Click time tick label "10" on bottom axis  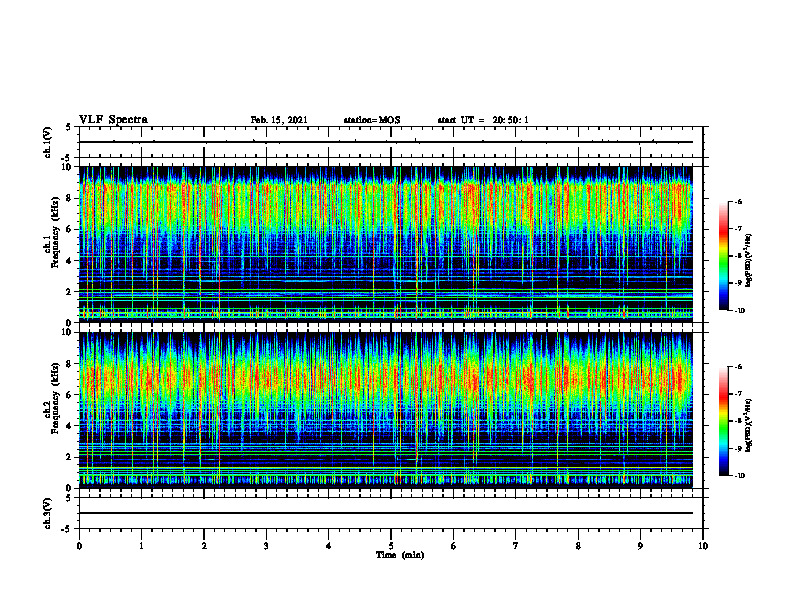pyautogui.click(x=703, y=546)
